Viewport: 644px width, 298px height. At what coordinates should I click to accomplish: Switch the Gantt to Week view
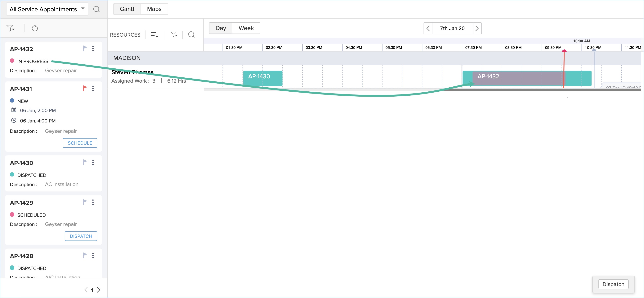click(x=246, y=28)
